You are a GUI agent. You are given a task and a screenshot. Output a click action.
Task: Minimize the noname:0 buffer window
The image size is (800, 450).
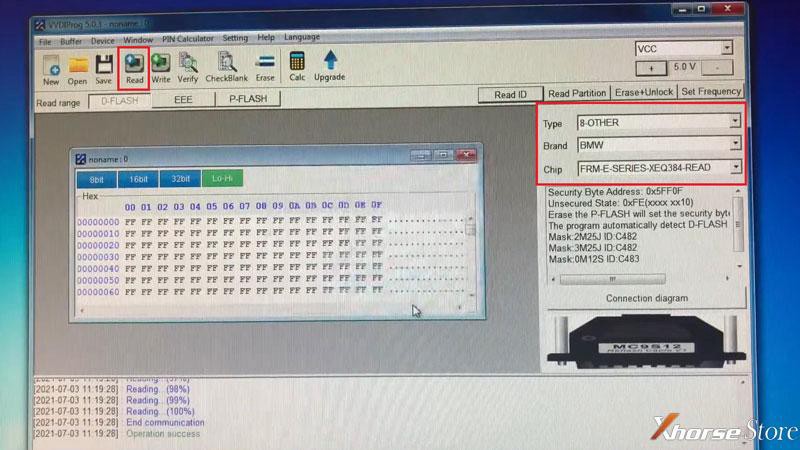coord(420,155)
